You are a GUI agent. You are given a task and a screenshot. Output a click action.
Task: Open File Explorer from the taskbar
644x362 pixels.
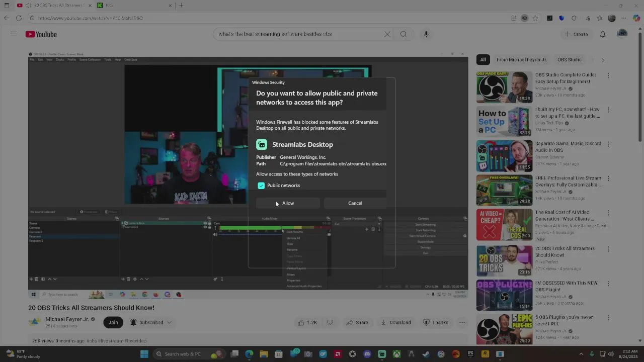tap(264, 354)
